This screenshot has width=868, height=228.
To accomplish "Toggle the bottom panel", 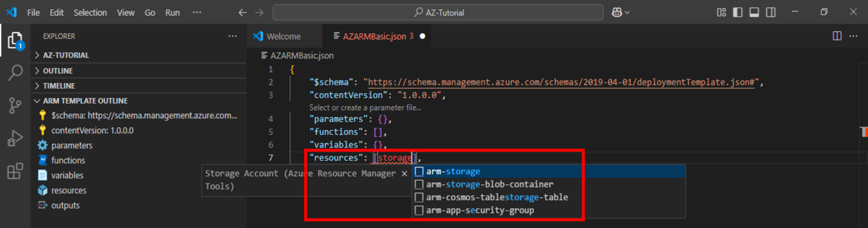I will (x=754, y=12).
